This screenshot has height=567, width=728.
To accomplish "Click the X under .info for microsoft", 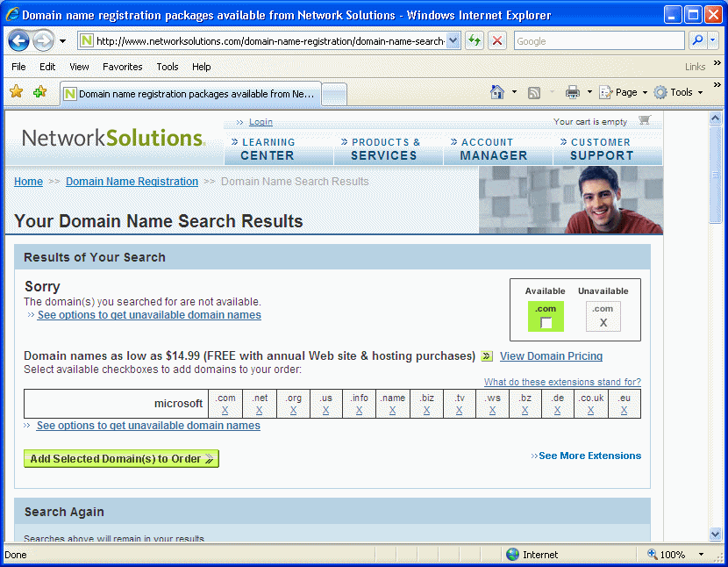I will 359,411.
